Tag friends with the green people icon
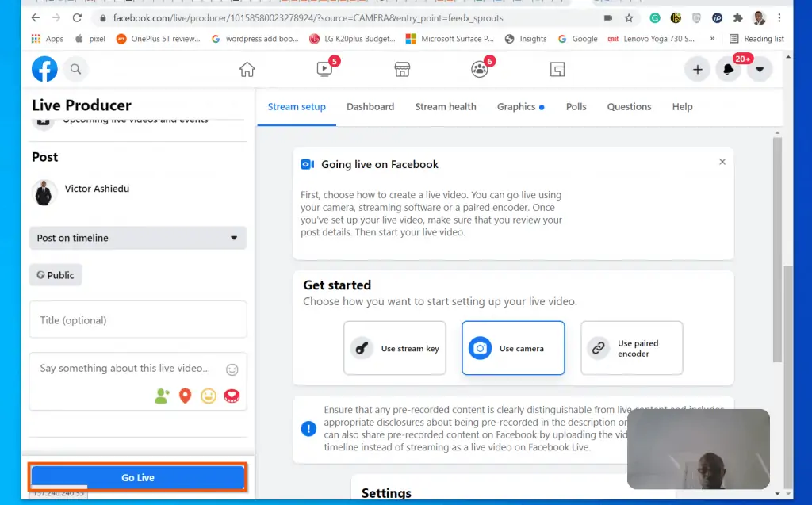The height and width of the screenshot is (505, 812). (x=162, y=396)
